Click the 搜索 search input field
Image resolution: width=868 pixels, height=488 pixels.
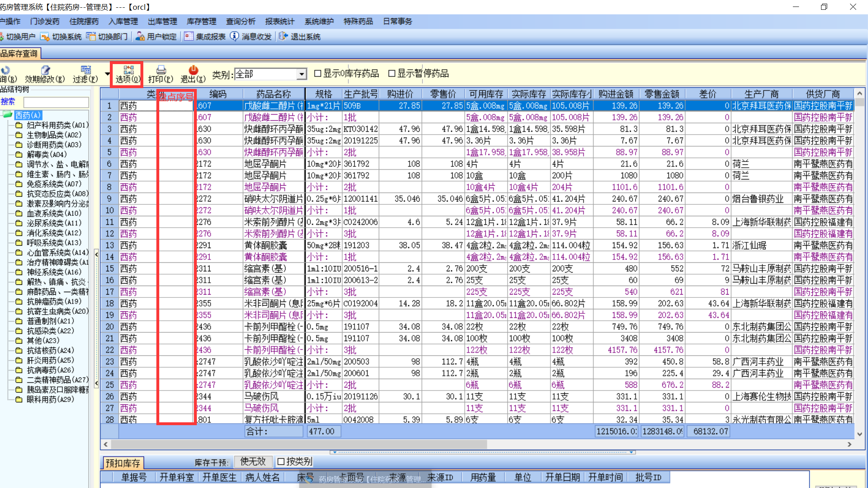point(56,102)
